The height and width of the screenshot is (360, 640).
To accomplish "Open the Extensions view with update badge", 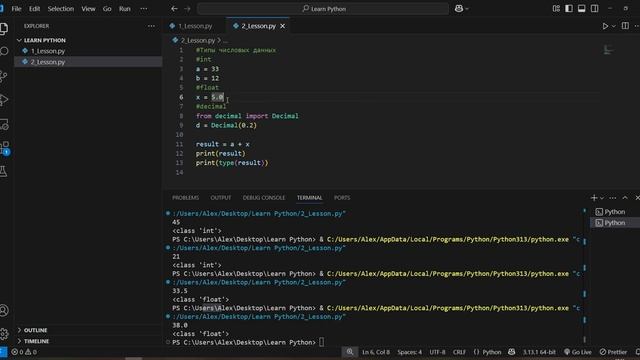I will click(4, 148).
